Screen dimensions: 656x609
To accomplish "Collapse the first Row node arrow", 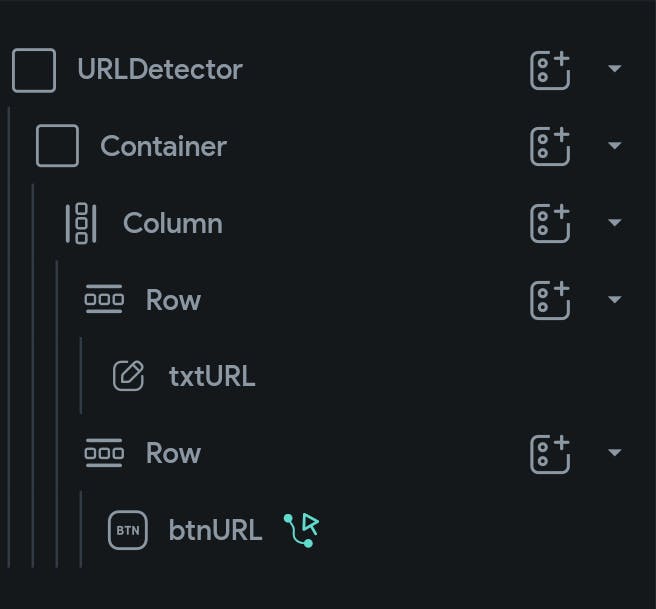I will coord(615,300).
